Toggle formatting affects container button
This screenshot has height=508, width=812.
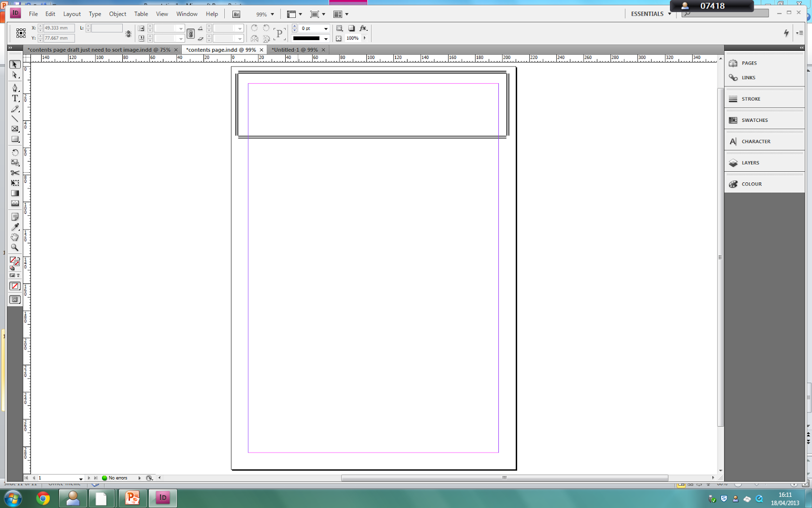(x=12, y=275)
